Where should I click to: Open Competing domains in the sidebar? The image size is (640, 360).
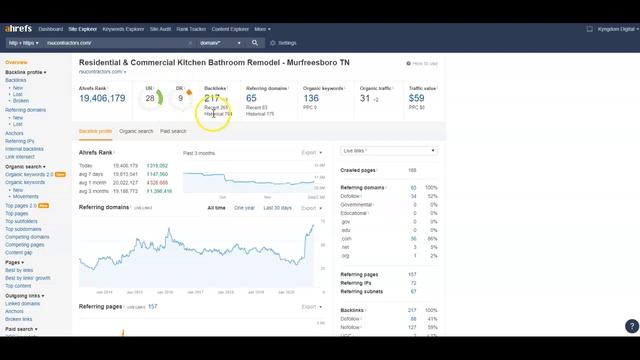[27, 237]
